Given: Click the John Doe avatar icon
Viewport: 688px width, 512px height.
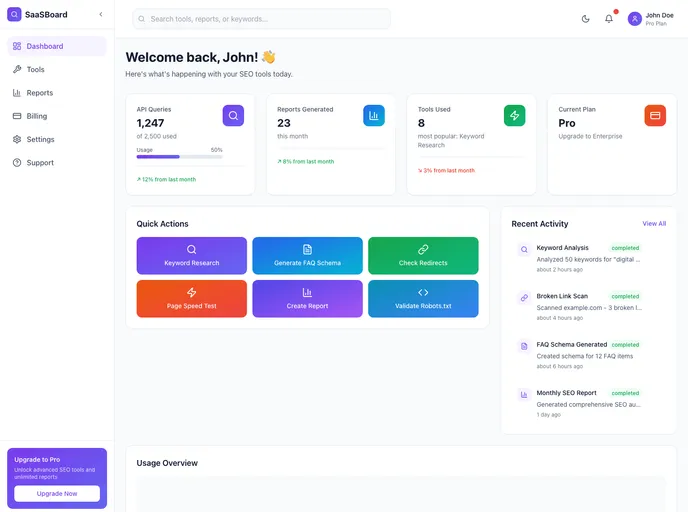Looking at the screenshot, I should coord(634,19).
